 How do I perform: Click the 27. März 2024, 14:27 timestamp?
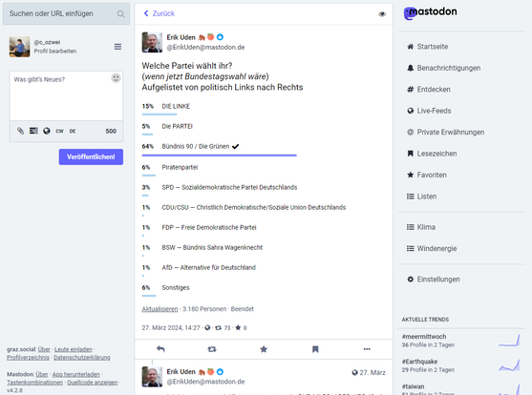[171, 328]
